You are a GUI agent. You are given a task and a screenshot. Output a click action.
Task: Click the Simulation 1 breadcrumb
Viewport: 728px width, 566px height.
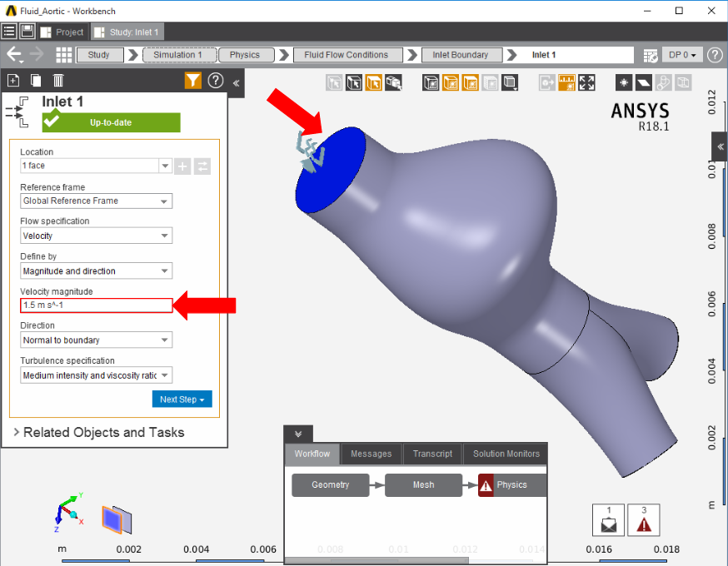179,55
